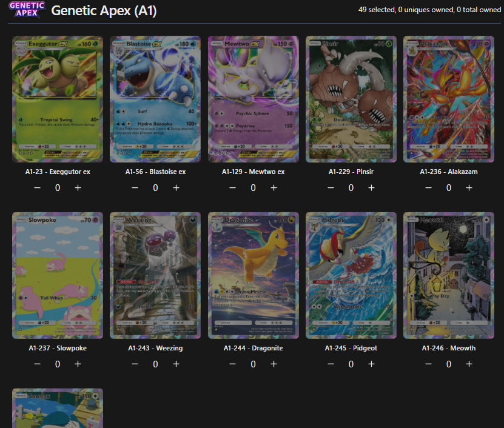
Task: Click the Genetic Apex (A1) heading
Action: tap(104, 10)
